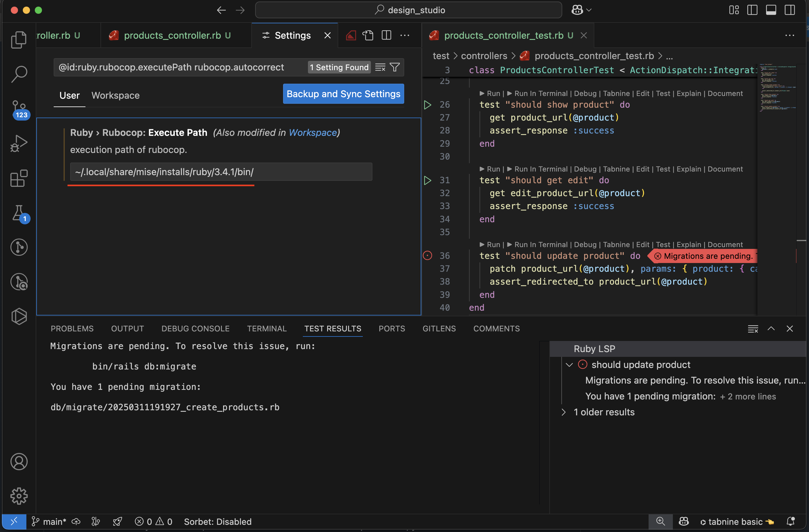Click Backup and Sync Settings button

tap(343, 94)
